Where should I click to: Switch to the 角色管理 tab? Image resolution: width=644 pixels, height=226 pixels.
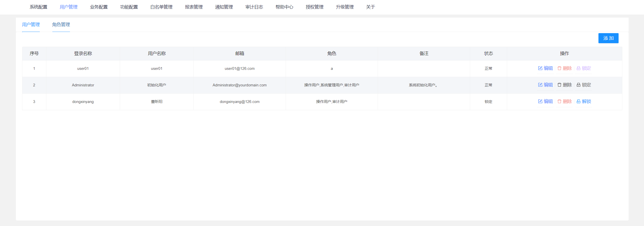[61, 25]
